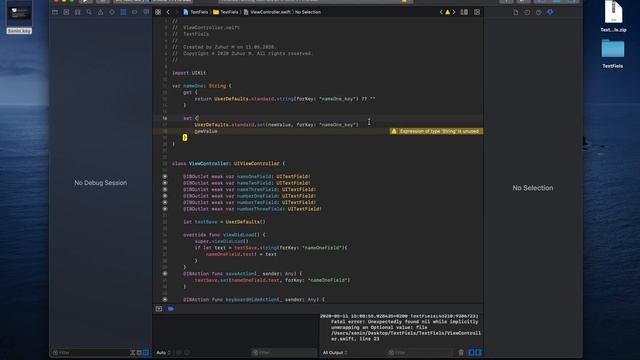Image resolution: width=640 pixels, height=360 pixels.
Task: Click the action connection circle for keyboardHideAction
Action: tap(165, 300)
